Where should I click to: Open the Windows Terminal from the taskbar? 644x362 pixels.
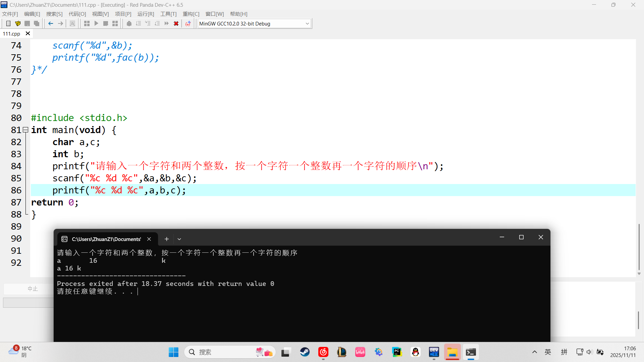coord(471,352)
